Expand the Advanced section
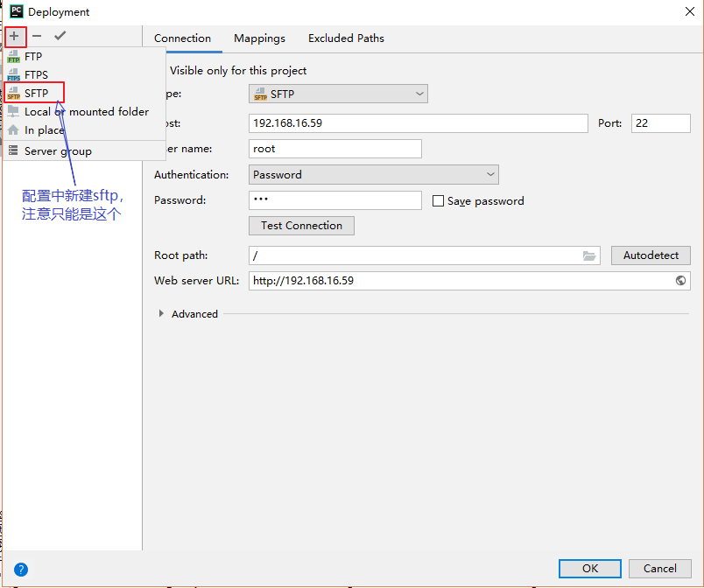Screen dimensions: 704x588 pyautogui.click(x=161, y=314)
